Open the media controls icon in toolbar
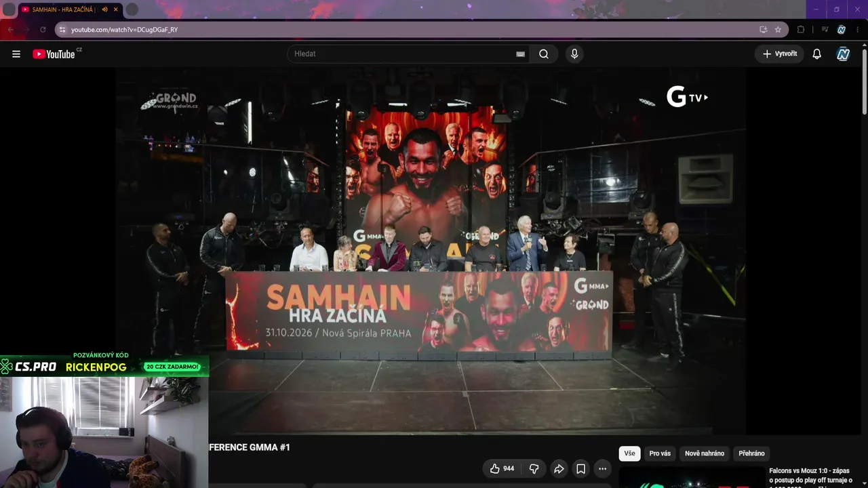This screenshot has height=488, width=868. 825,30
